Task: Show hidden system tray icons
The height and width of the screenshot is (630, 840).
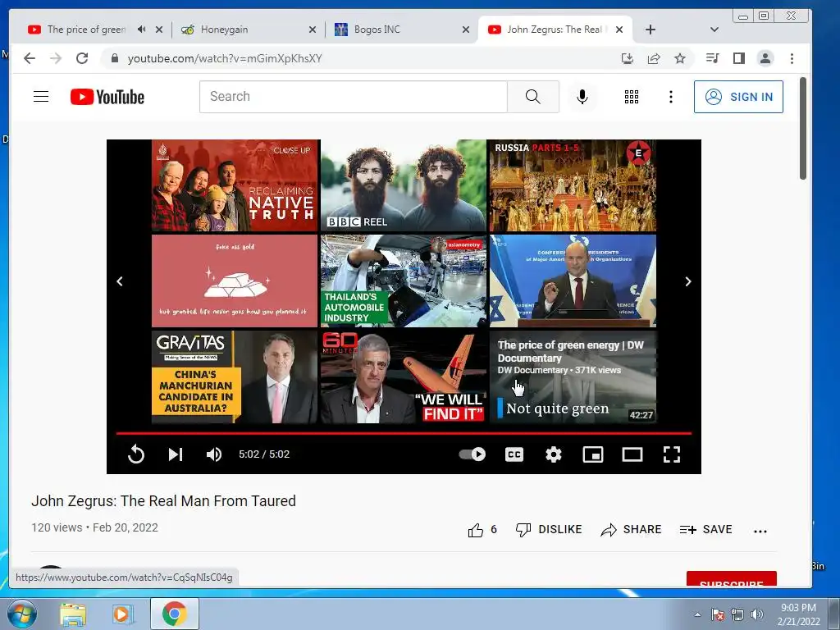Action: 697,614
